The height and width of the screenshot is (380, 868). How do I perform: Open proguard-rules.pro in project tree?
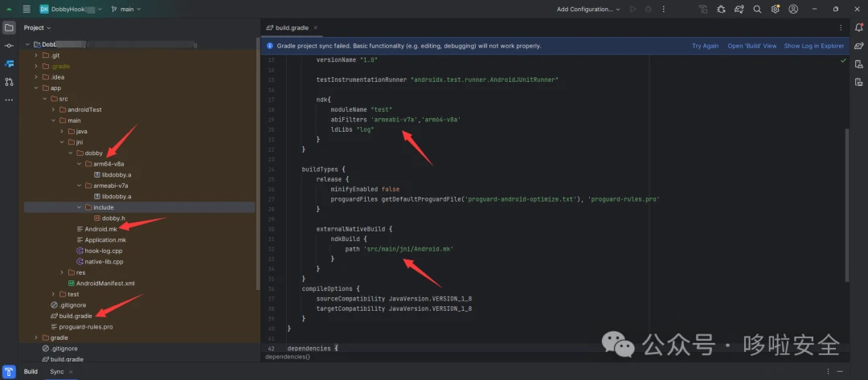coord(86,327)
